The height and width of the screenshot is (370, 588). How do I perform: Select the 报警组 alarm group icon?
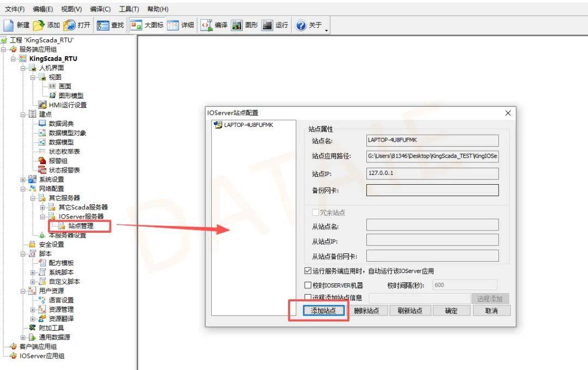pos(42,161)
